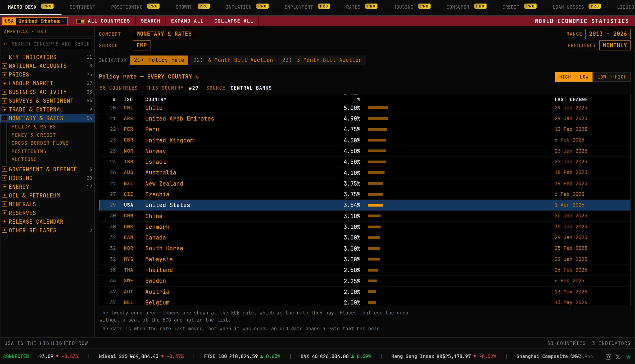Open the Positioning subcategory in sidebar
The width and height of the screenshot is (635, 364).
click(29, 151)
